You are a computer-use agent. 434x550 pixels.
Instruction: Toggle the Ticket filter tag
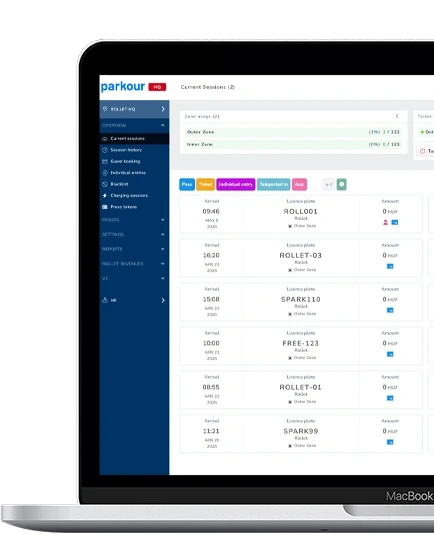coord(205,184)
